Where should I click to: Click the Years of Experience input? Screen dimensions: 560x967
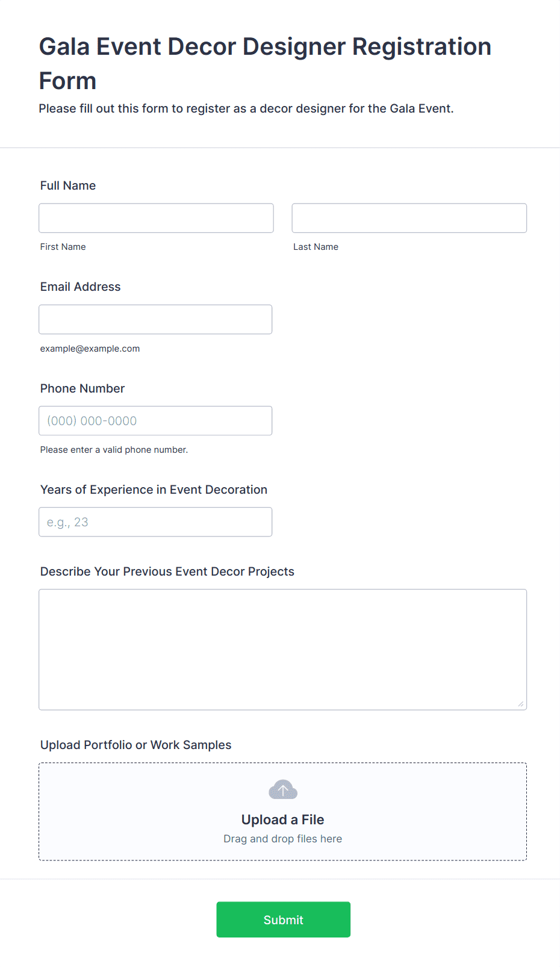click(x=155, y=522)
